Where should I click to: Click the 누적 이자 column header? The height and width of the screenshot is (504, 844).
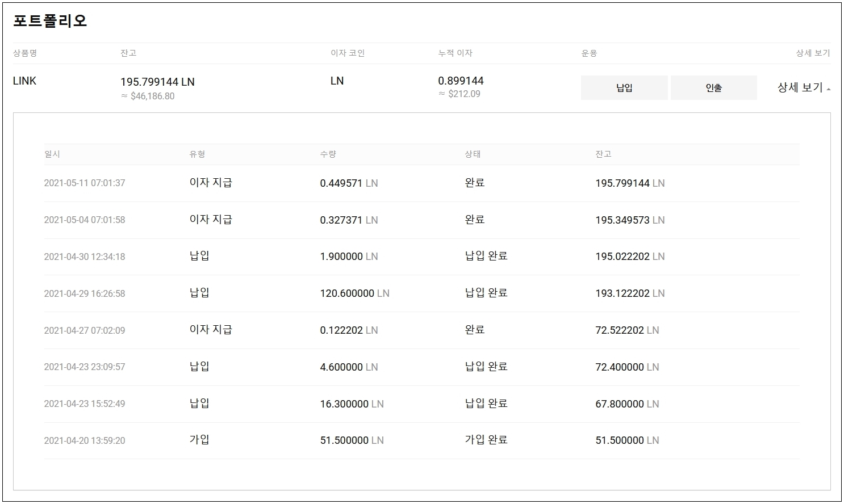click(455, 53)
